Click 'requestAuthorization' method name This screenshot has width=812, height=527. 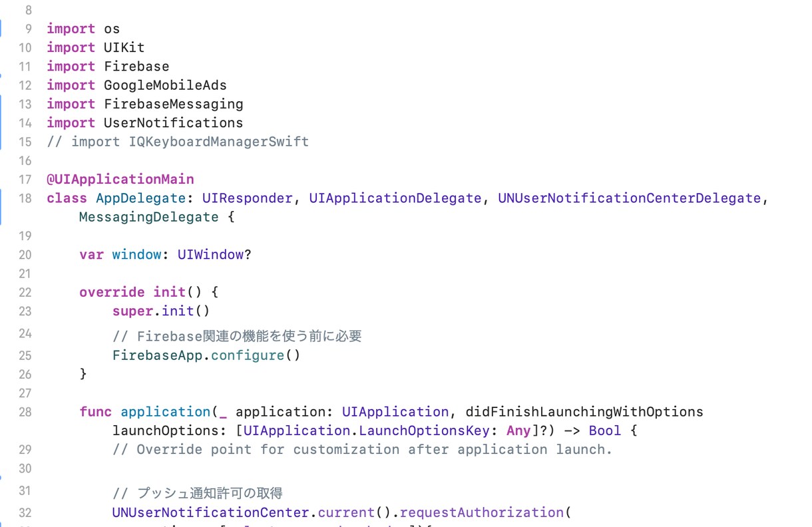click(x=481, y=512)
